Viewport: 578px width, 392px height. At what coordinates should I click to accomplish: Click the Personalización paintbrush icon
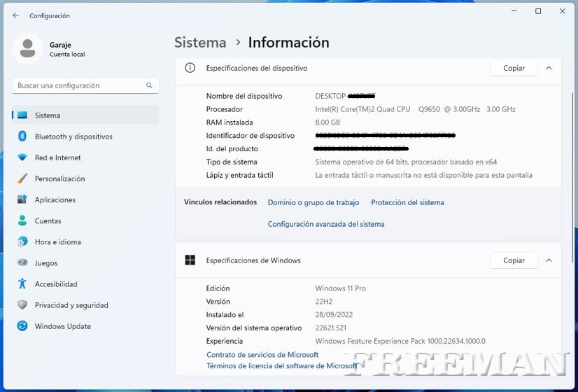click(22, 178)
